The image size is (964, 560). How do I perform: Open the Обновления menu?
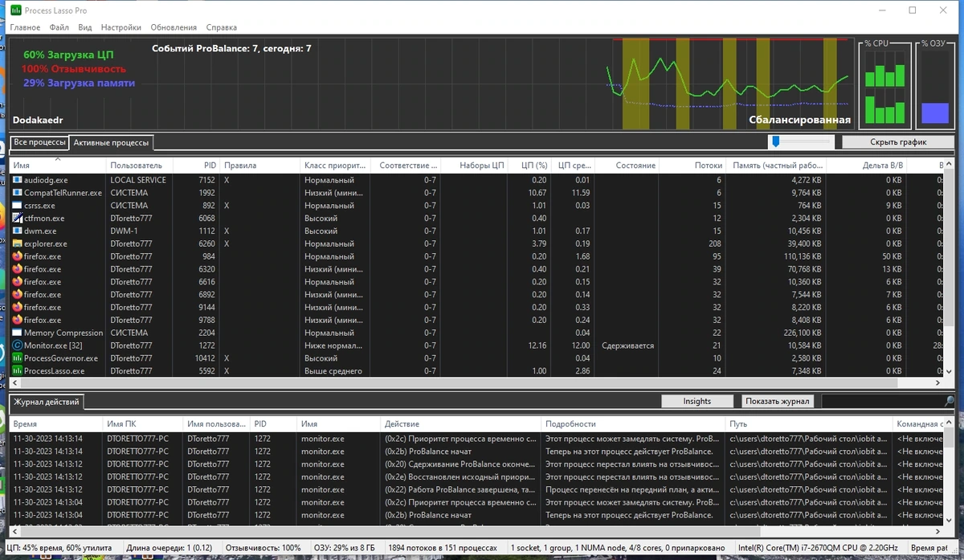(173, 27)
